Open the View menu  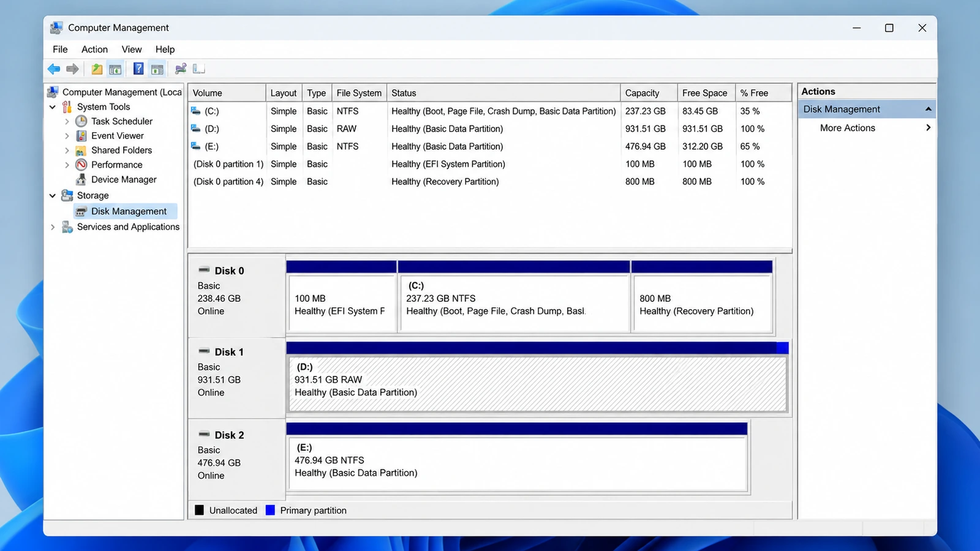(x=132, y=50)
